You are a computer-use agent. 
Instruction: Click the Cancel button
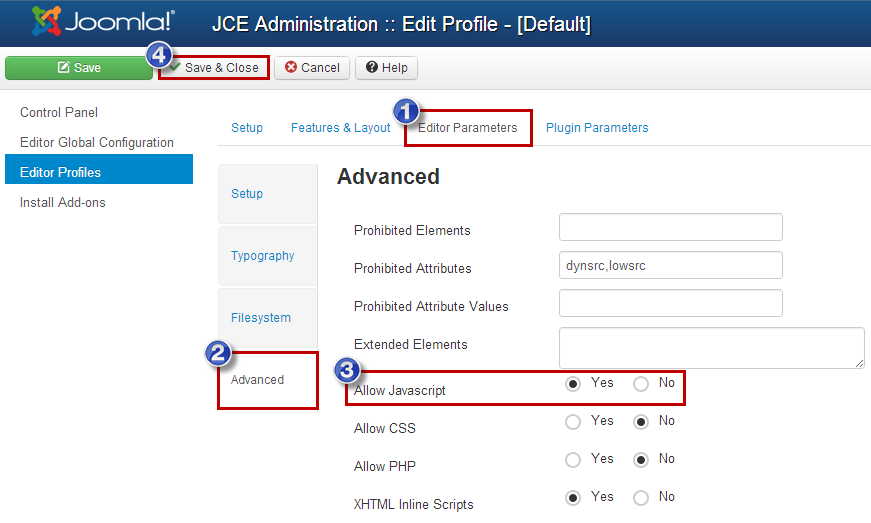tap(312, 68)
